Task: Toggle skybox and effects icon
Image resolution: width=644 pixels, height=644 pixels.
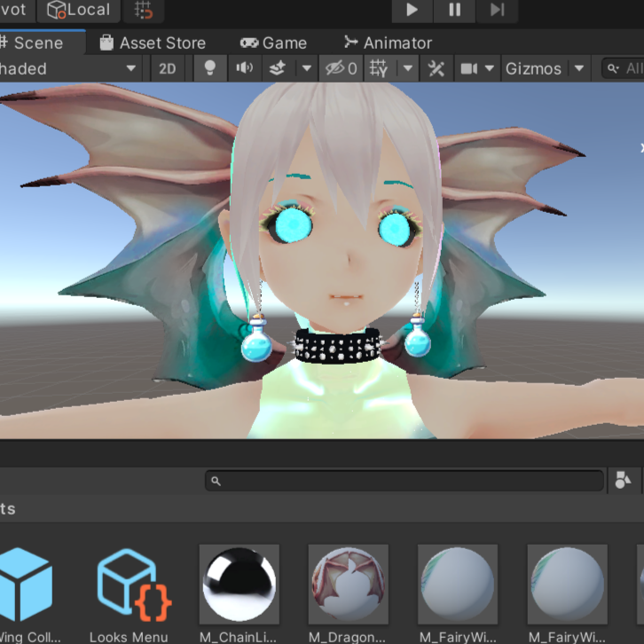Action: coord(278,68)
